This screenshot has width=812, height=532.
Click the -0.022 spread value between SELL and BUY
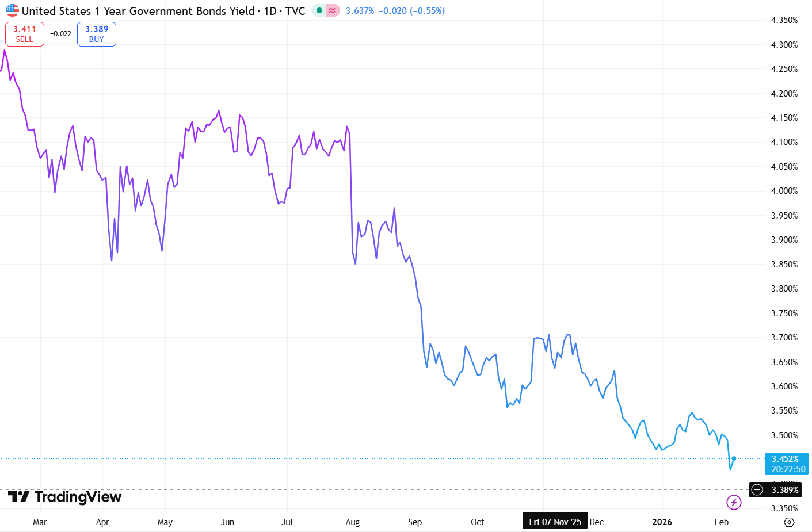(x=60, y=33)
